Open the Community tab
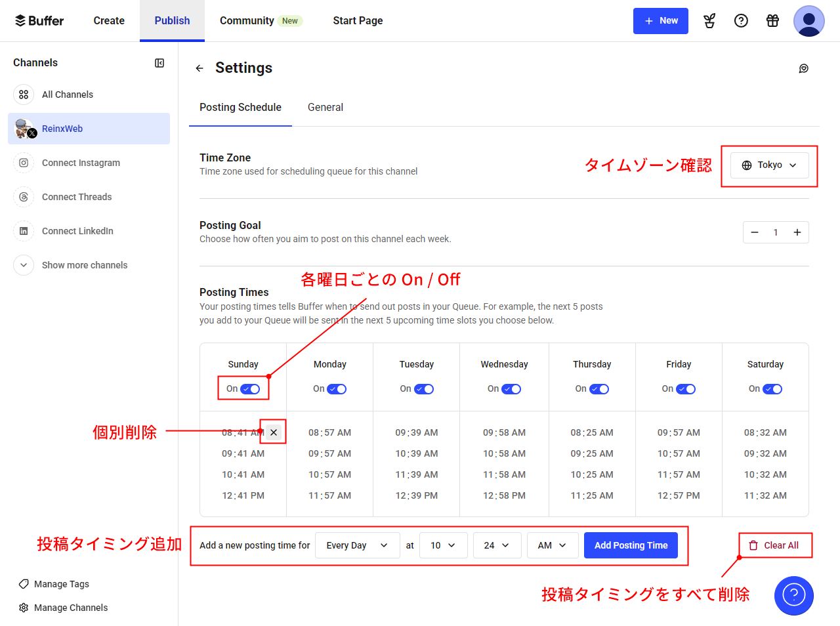This screenshot has height=626, width=840. pos(261,21)
